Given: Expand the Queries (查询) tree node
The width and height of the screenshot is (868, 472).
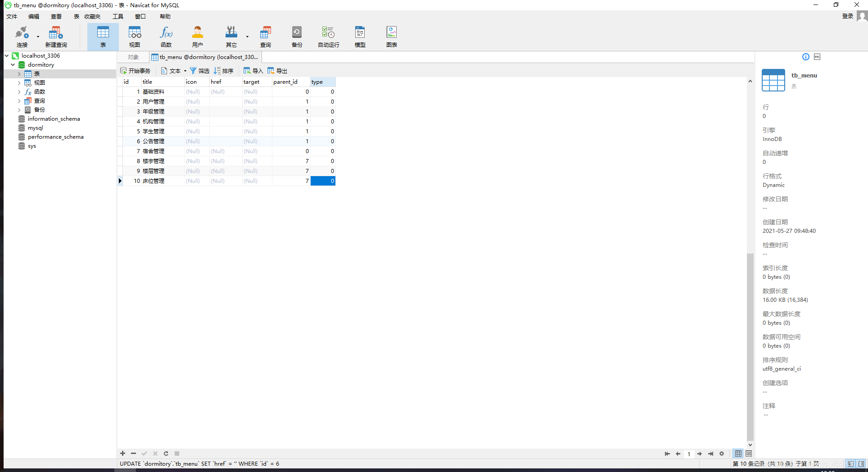Looking at the screenshot, I should click(19, 101).
